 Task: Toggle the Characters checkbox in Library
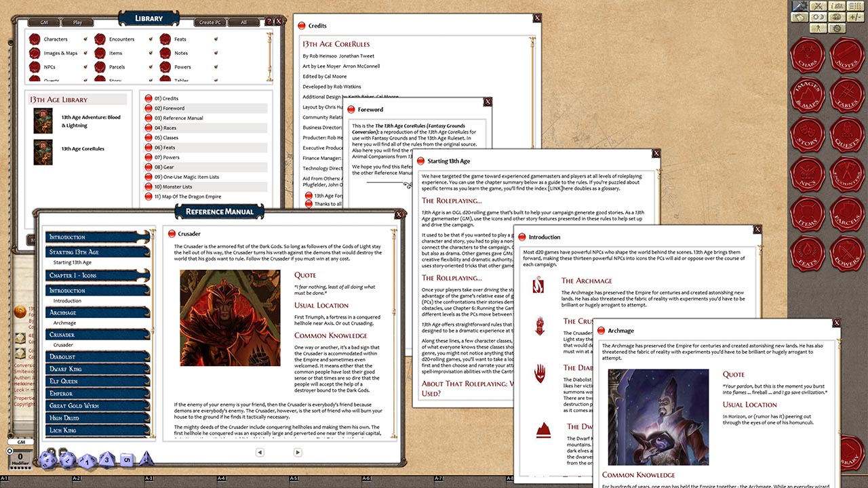86,39
